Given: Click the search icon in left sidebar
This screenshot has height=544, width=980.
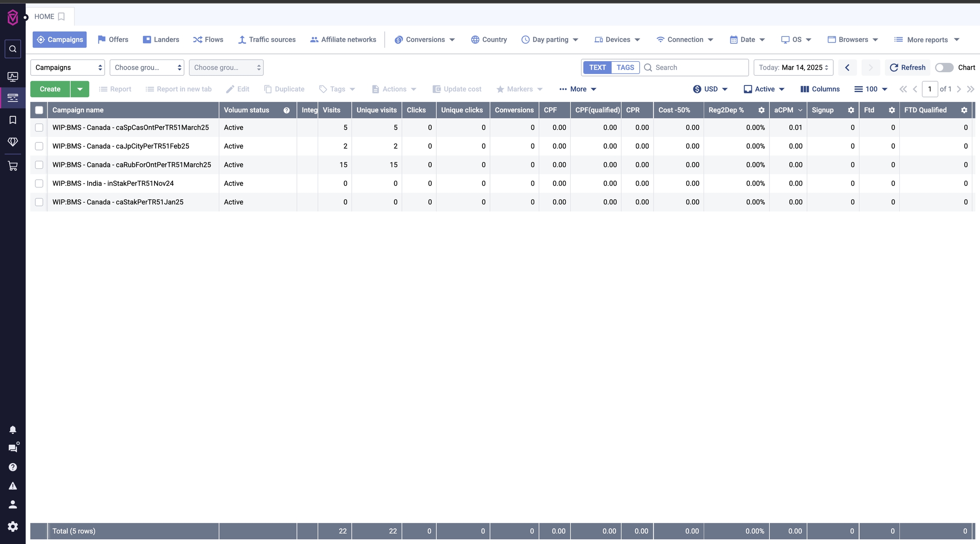Looking at the screenshot, I should [13, 49].
